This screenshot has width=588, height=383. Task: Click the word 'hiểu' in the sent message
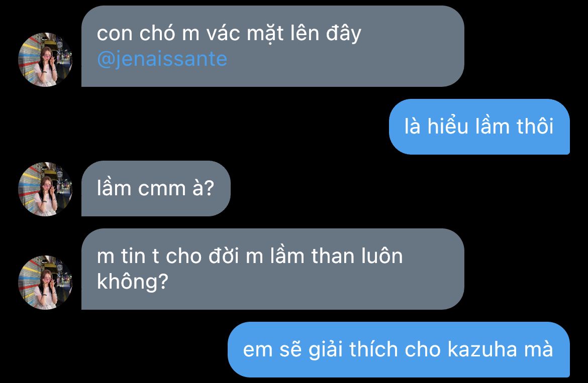click(448, 126)
